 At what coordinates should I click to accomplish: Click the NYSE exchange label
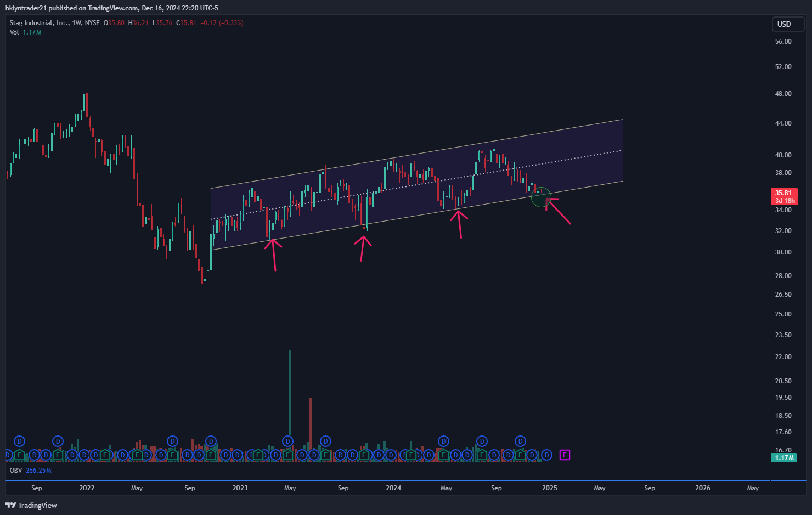click(x=92, y=23)
